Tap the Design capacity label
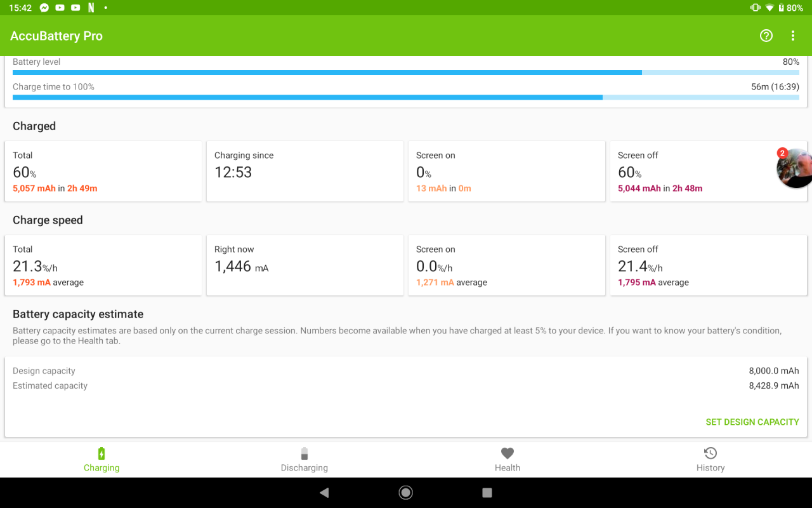812x508 pixels. click(44, 371)
